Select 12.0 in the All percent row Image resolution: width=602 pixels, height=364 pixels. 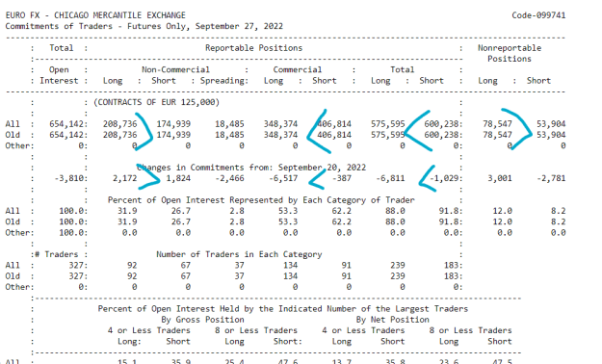point(502,211)
